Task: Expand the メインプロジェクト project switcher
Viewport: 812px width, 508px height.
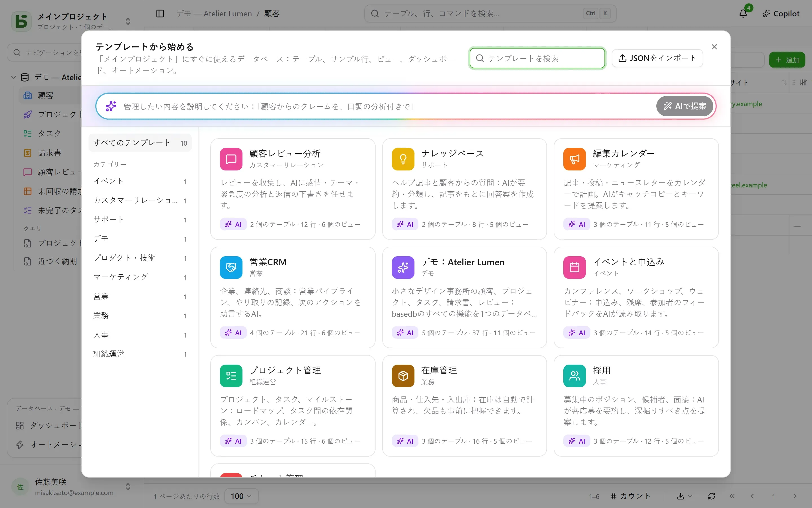Action: pyautogui.click(x=128, y=21)
